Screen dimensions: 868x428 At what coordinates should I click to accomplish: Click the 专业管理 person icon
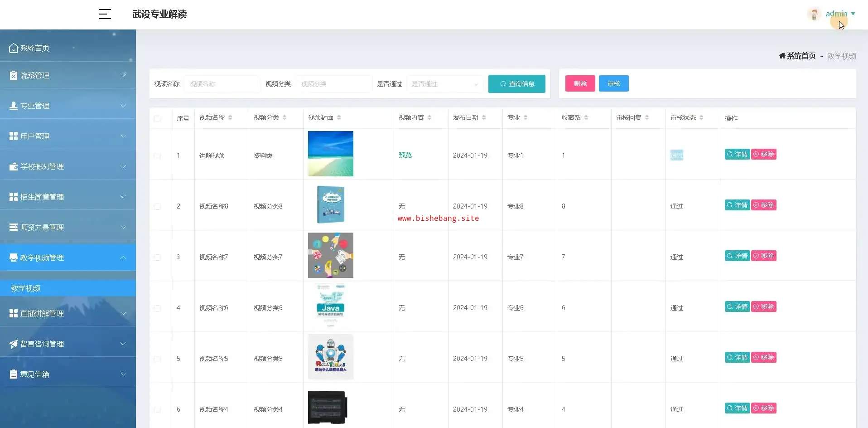14,106
